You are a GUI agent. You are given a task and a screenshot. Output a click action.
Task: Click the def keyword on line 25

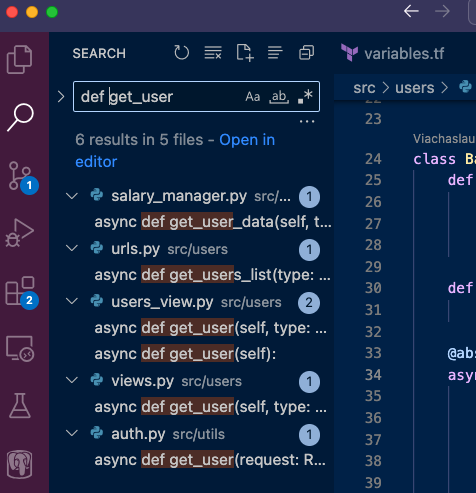pos(460,180)
